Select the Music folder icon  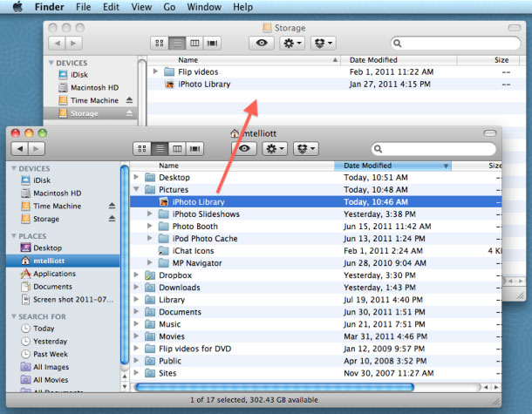(x=150, y=324)
